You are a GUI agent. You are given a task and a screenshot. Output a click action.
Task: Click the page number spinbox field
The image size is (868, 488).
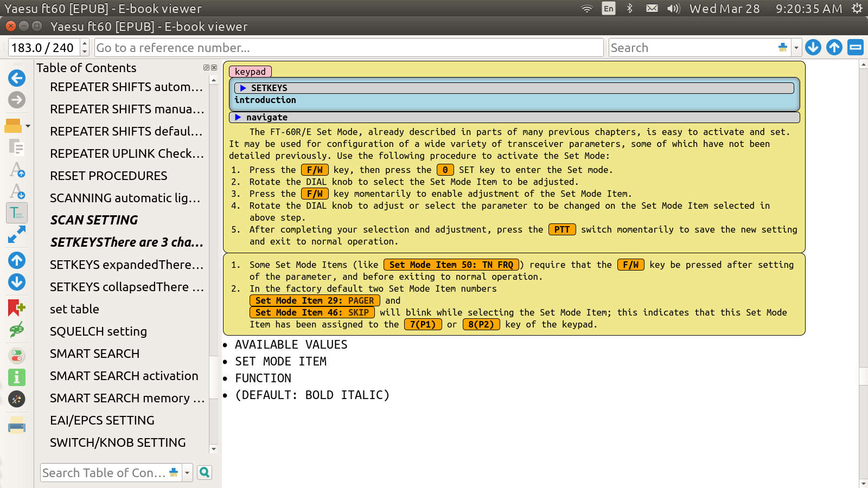44,48
